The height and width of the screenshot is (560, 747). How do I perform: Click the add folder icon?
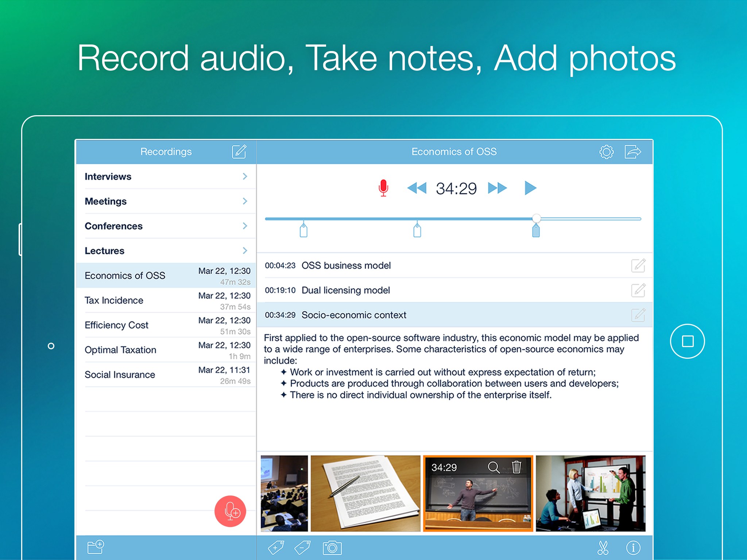pyautogui.click(x=96, y=547)
